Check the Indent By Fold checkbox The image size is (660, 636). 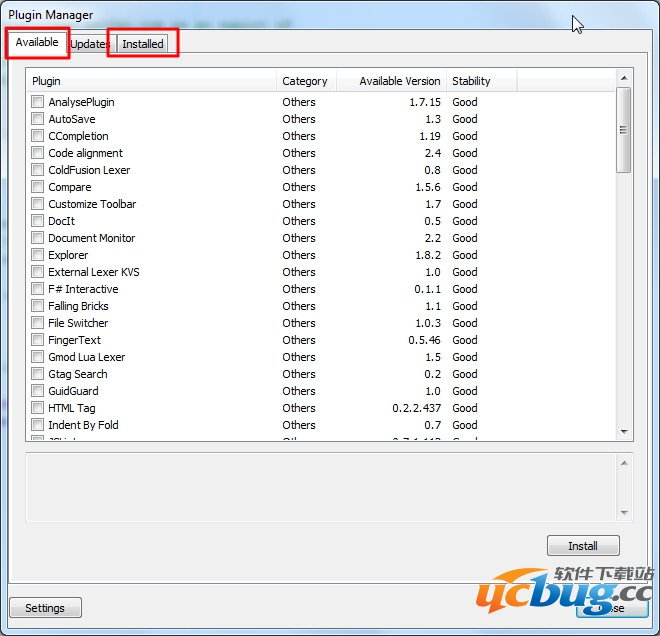[x=37, y=425]
